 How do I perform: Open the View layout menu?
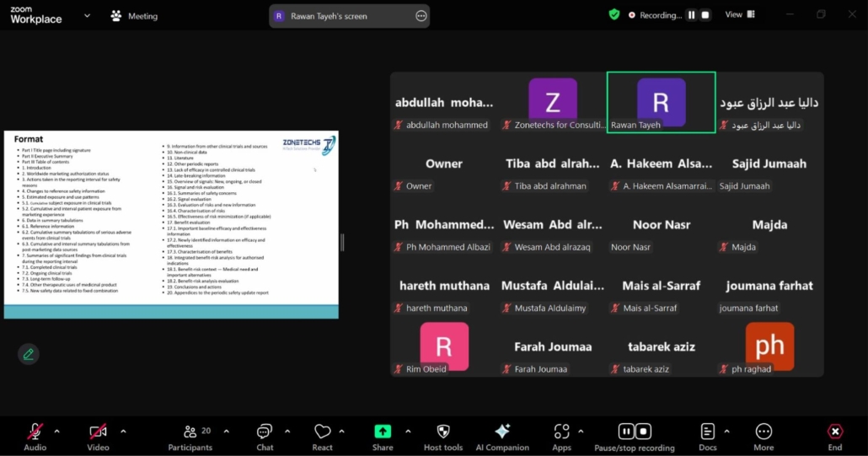[740, 15]
